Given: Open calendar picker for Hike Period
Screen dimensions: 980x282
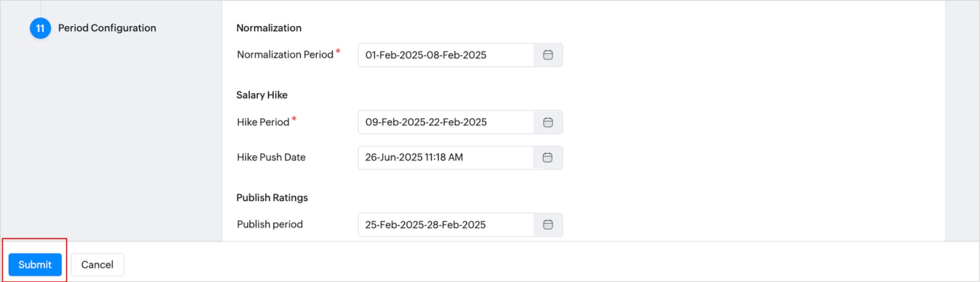Looking at the screenshot, I should [548, 122].
